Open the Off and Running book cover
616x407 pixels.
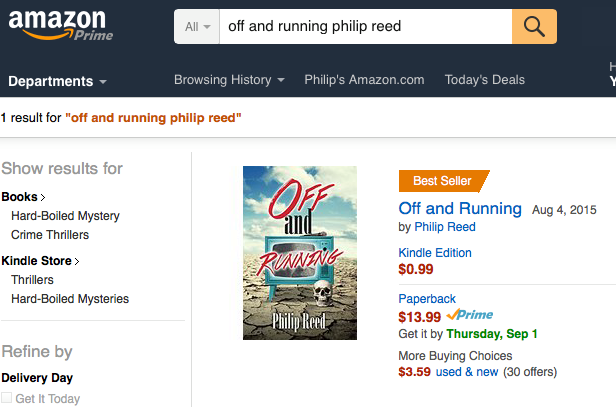(x=300, y=253)
